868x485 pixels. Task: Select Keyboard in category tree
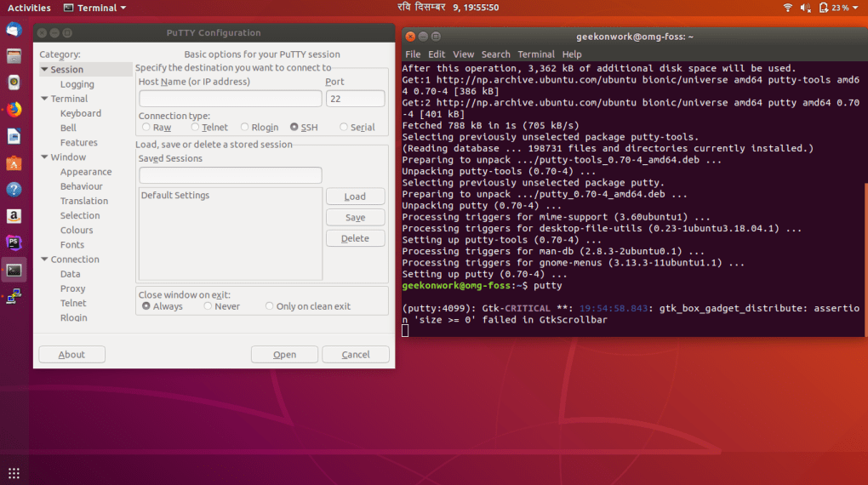point(81,113)
